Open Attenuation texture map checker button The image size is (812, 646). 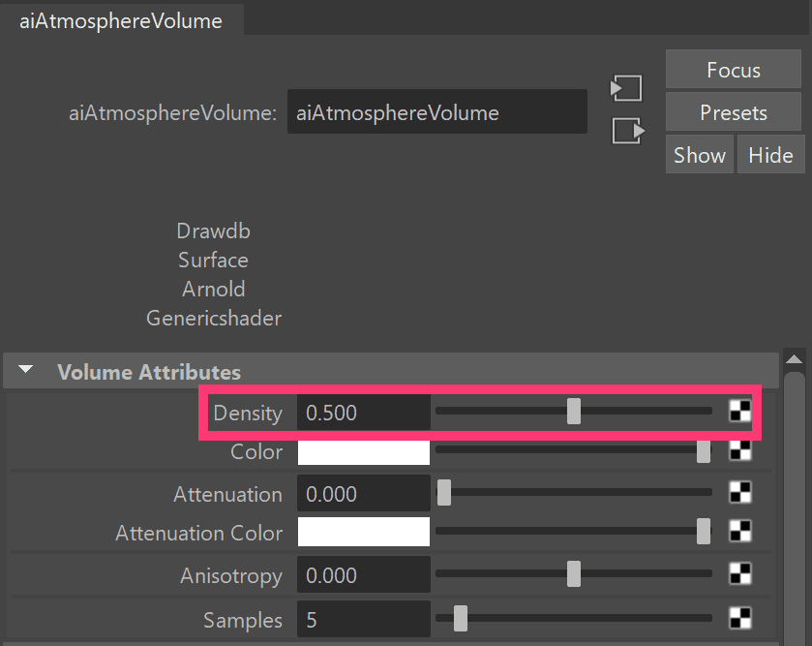tap(740, 492)
